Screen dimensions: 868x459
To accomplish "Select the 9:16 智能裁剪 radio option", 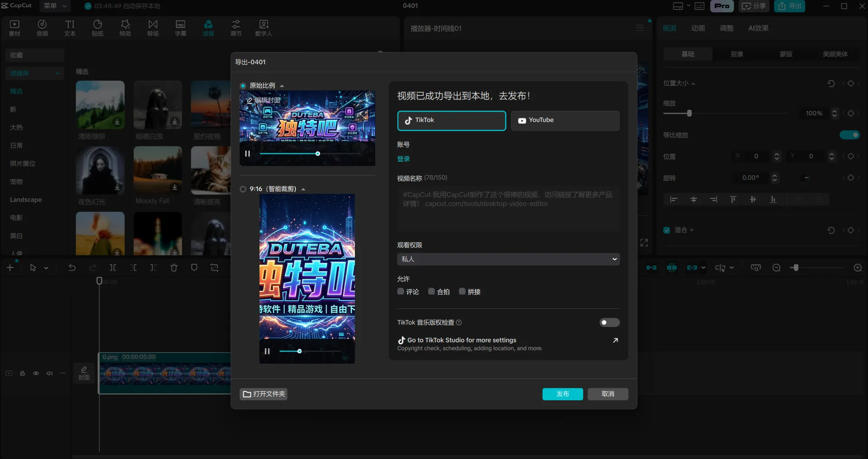I will point(243,189).
